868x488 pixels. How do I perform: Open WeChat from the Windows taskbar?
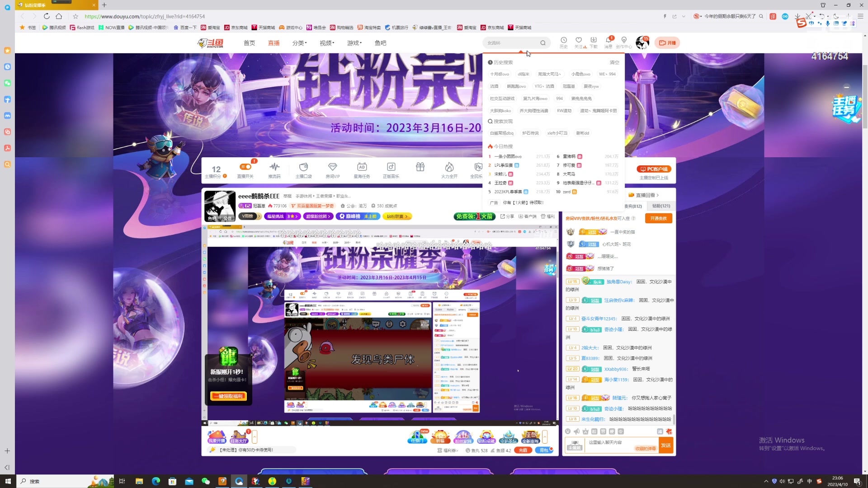pos(206,481)
